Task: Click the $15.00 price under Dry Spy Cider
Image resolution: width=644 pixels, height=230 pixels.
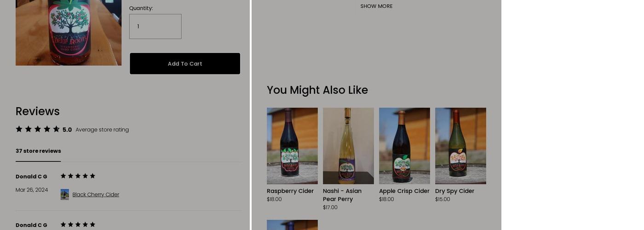Action: tap(443, 199)
